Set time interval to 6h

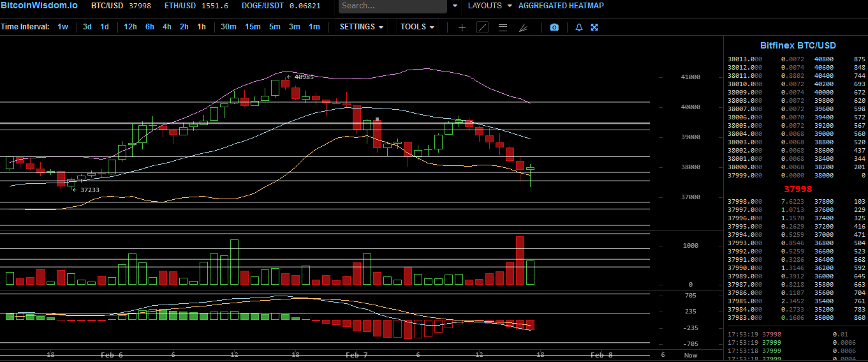(x=149, y=27)
